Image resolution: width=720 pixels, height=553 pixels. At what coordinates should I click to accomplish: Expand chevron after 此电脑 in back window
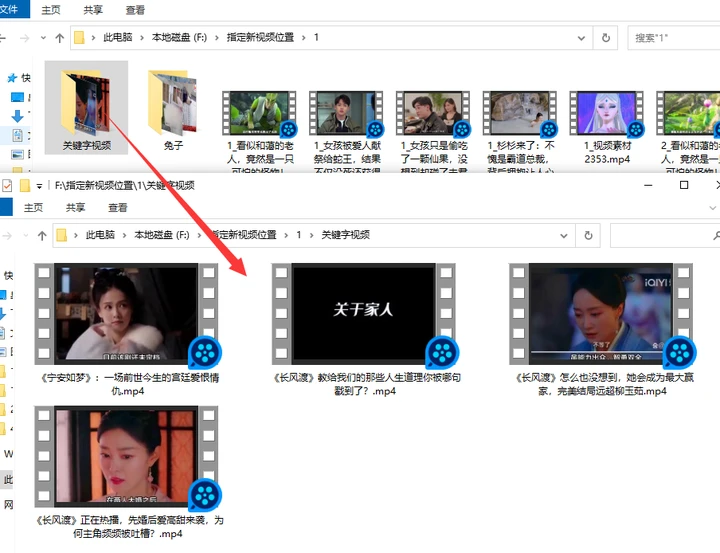(x=142, y=38)
